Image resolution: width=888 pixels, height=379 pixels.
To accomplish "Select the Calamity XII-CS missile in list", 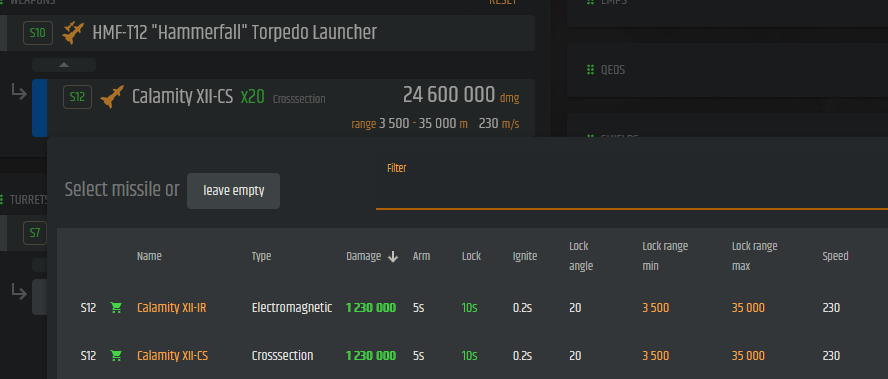I will [x=172, y=356].
